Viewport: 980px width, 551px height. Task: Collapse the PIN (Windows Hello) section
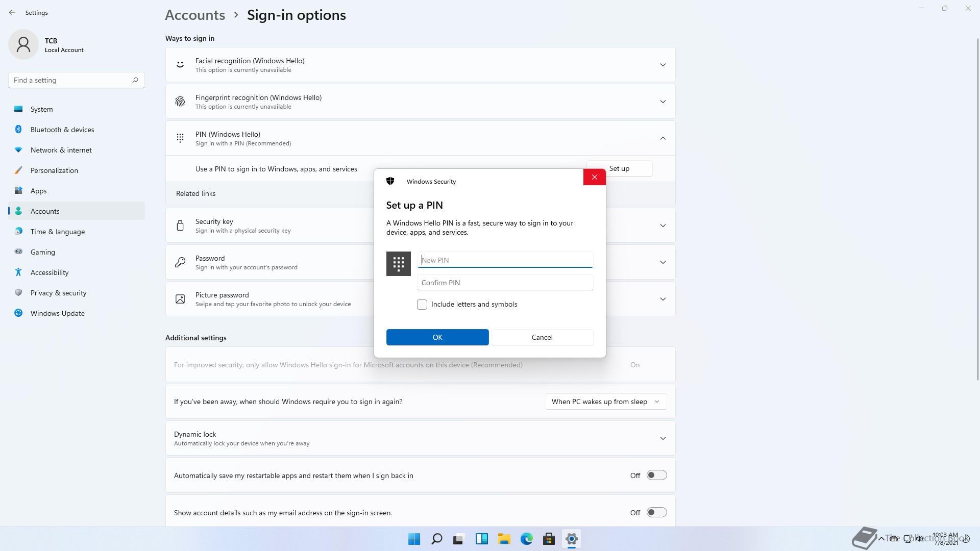click(663, 138)
